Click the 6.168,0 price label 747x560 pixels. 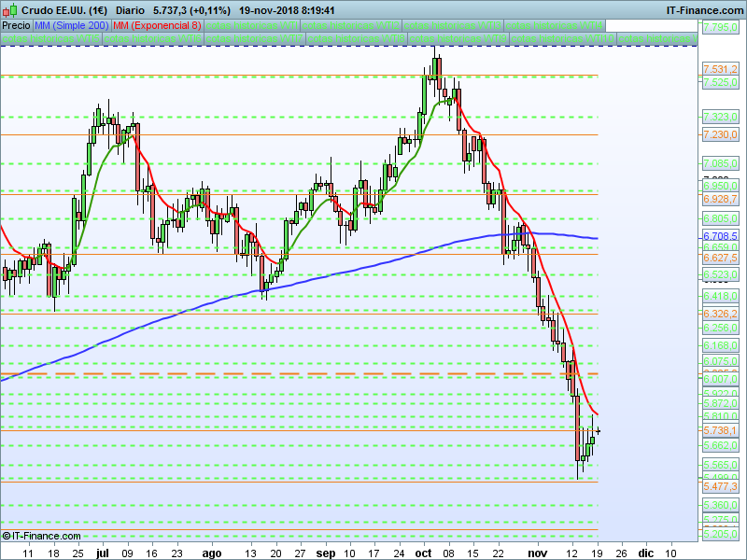coord(720,345)
